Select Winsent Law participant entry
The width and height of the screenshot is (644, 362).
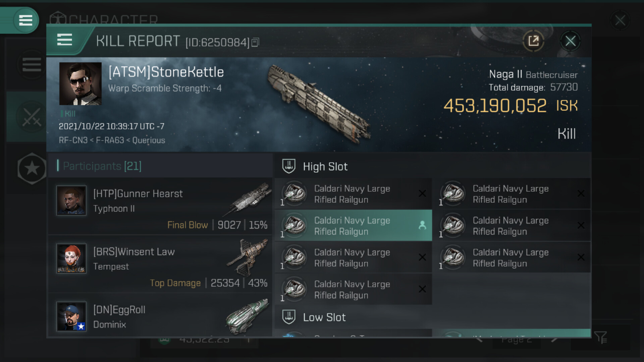pyautogui.click(x=160, y=264)
